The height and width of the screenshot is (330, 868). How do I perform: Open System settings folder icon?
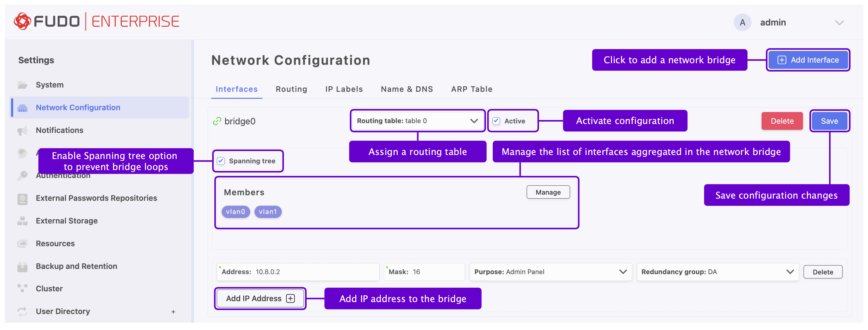pyautogui.click(x=22, y=85)
